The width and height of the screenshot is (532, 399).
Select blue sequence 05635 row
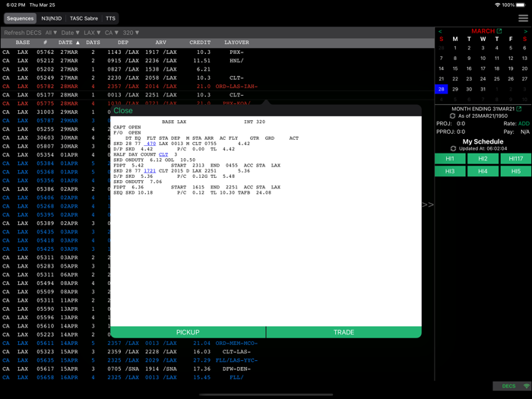pos(217,360)
